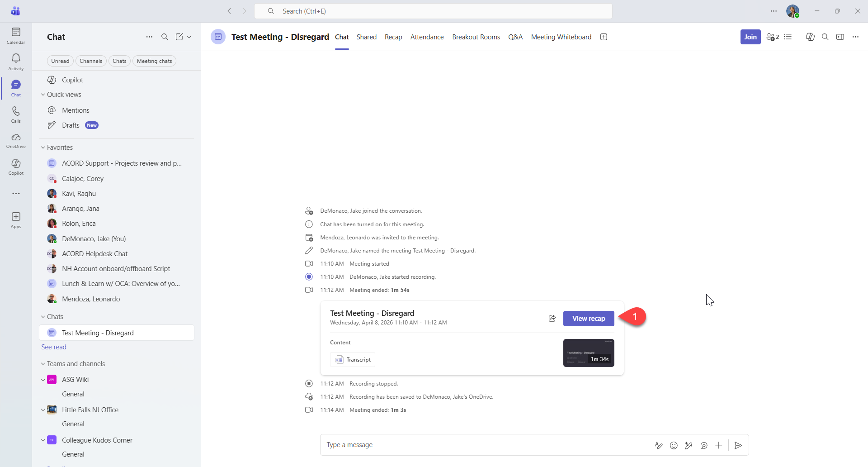This screenshot has width=868, height=467.
Task: Open the Activity bell feed
Action: (x=16, y=62)
